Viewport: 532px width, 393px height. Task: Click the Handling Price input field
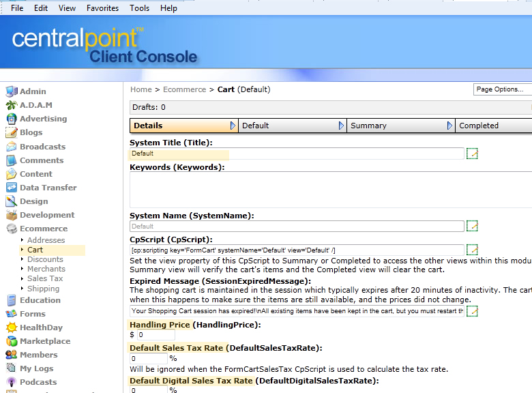pos(156,334)
